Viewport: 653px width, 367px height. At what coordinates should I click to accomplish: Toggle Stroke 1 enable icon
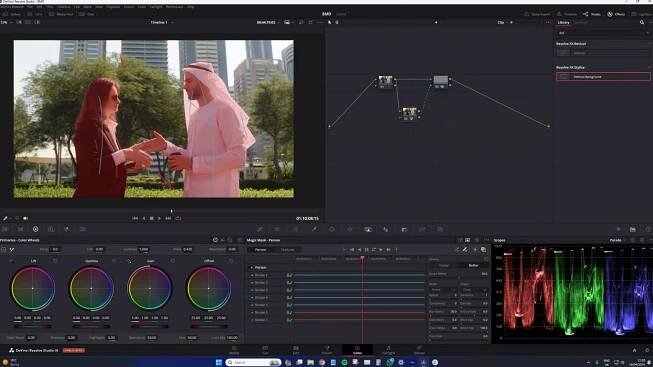tap(289, 275)
